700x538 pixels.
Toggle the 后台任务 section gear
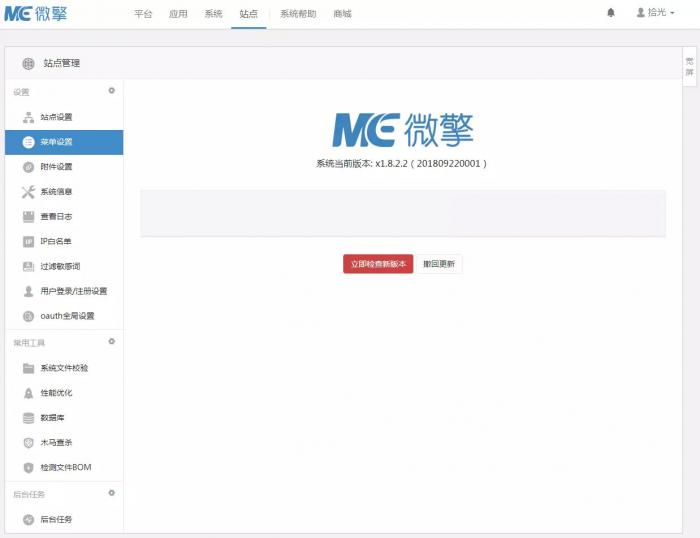coord(112,493)
